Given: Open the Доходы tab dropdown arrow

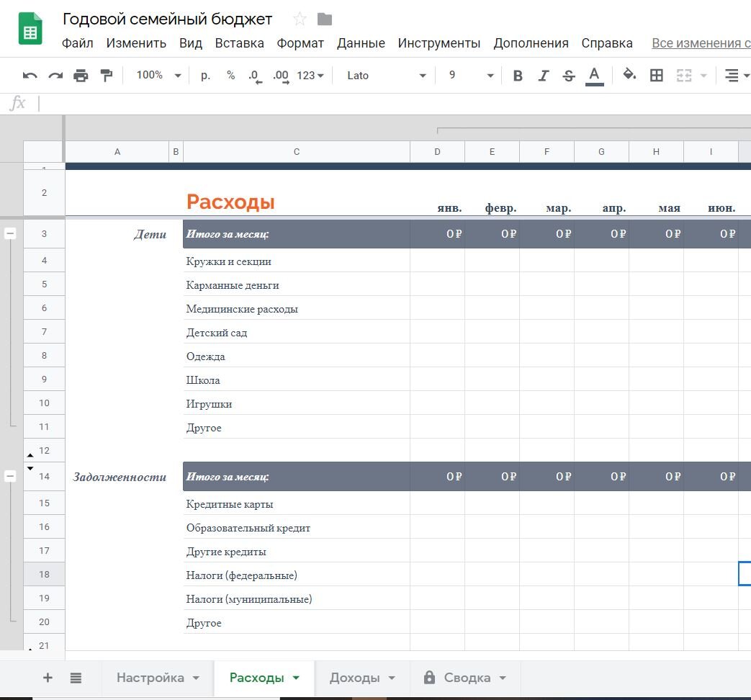Looking at the screenshot, I should point(392,678).
